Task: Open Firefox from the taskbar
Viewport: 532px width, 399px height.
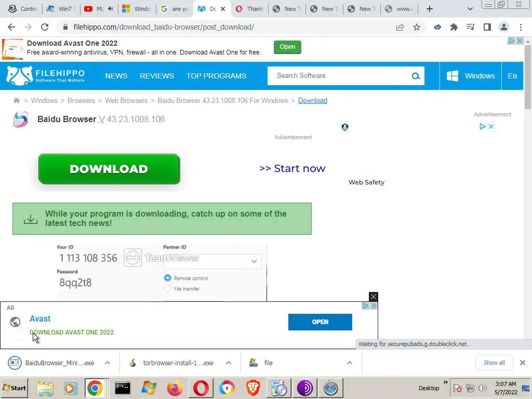Action: click(x=175, y=388)
